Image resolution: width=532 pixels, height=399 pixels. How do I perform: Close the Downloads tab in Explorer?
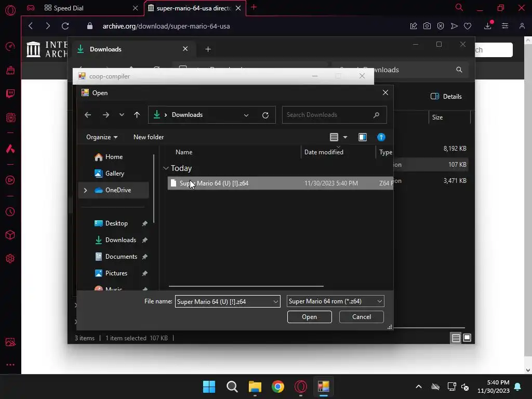point(185,49)
